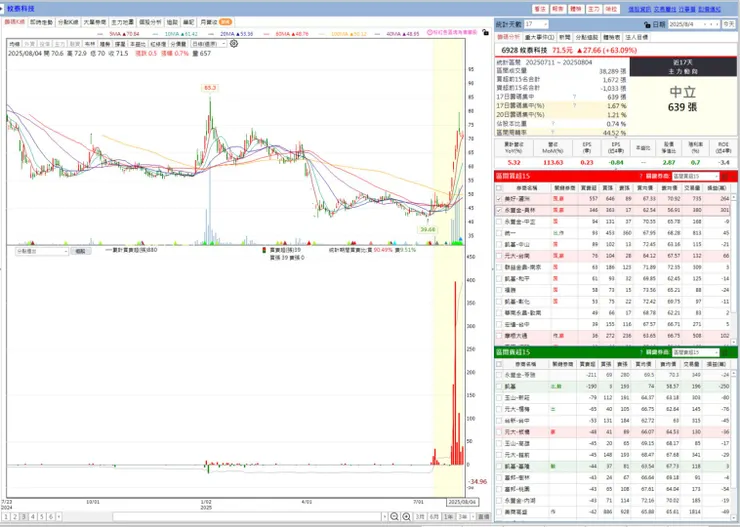Click the 20MA legend color line
Screen dimensions: 740x527
click(x=212, y=34)
